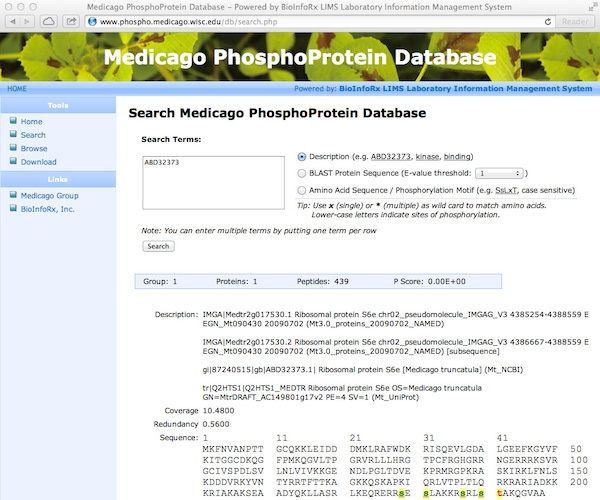Select Amino Acid Sequence / Phosphorylation Motif option
Image resolution: width=600 pixels, height=500 pixels.
pyautogui.click(x=302, y=190)
